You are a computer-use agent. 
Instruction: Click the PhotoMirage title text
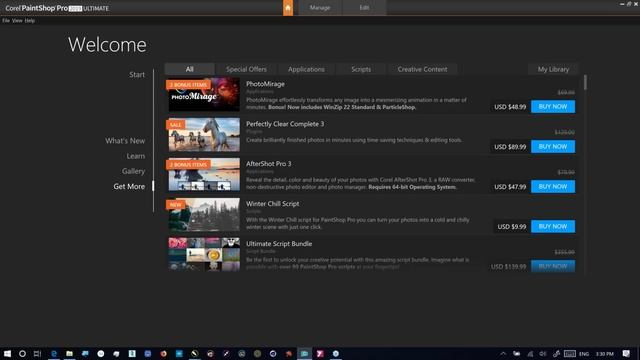click(x=265, y=84)
